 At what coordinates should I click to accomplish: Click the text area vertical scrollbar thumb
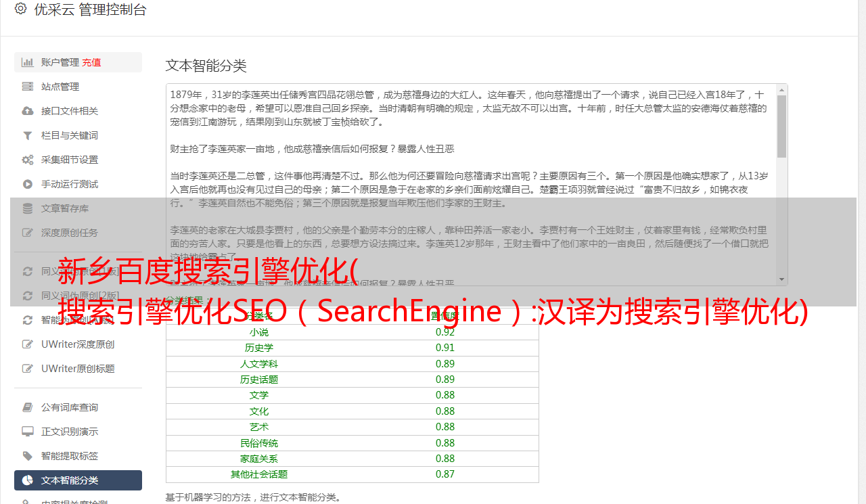pos(781,127)
